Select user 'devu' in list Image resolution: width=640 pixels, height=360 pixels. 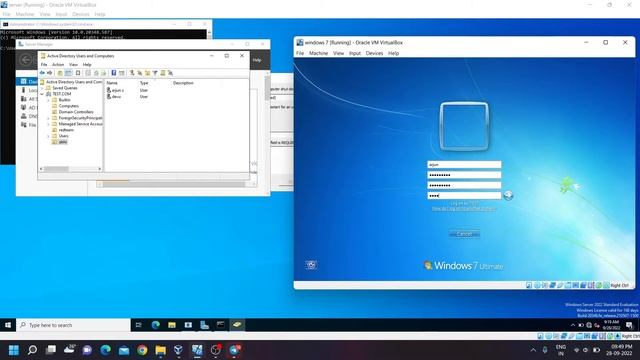pos(114,97)
